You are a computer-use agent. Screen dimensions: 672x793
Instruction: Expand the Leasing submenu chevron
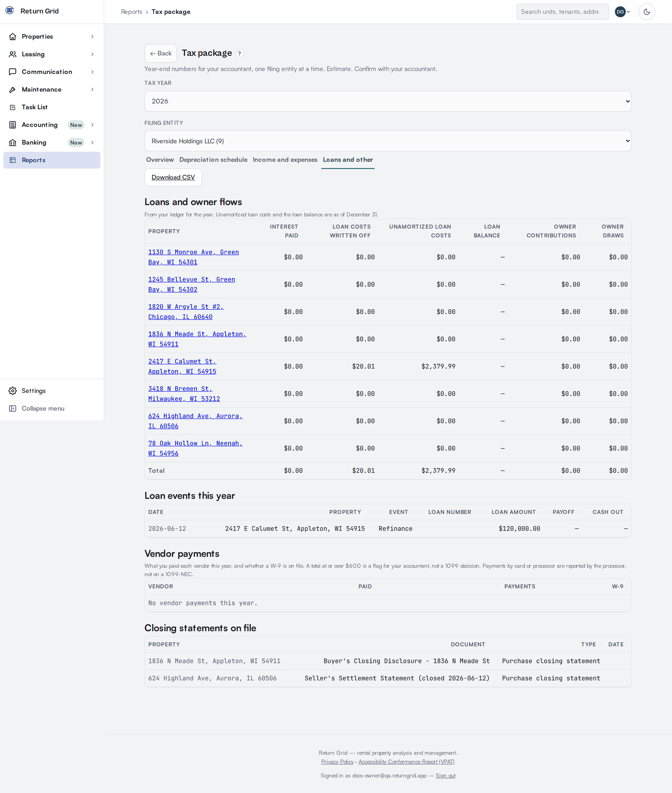pos(92,54)
